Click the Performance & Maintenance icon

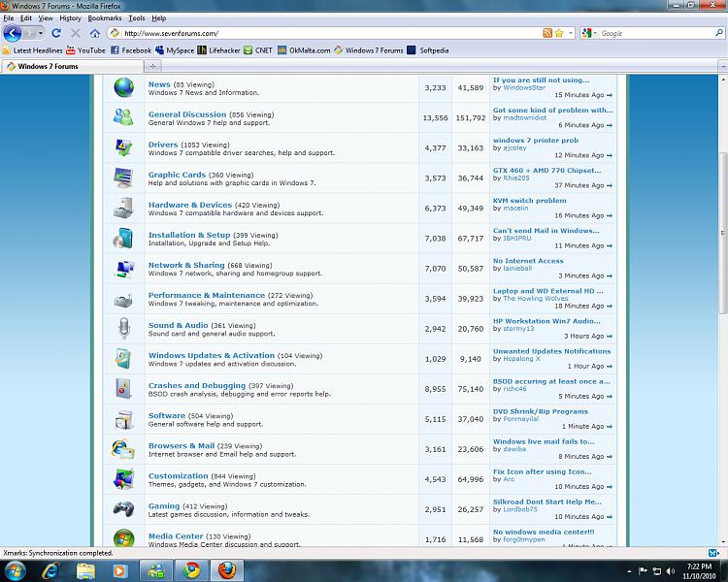[123, 302]
